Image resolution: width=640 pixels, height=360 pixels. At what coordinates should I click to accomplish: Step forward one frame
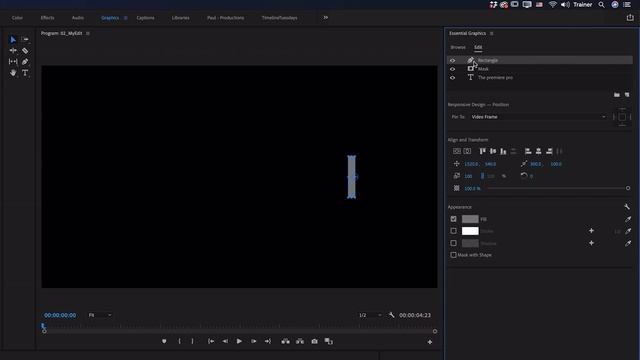coord(253,341)
